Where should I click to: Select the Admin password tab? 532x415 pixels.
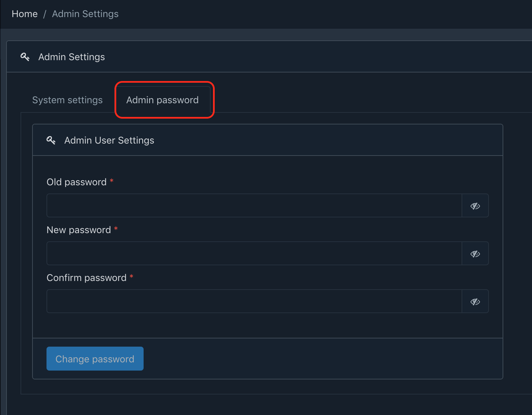pyautogui.click(x=162, y=100)
